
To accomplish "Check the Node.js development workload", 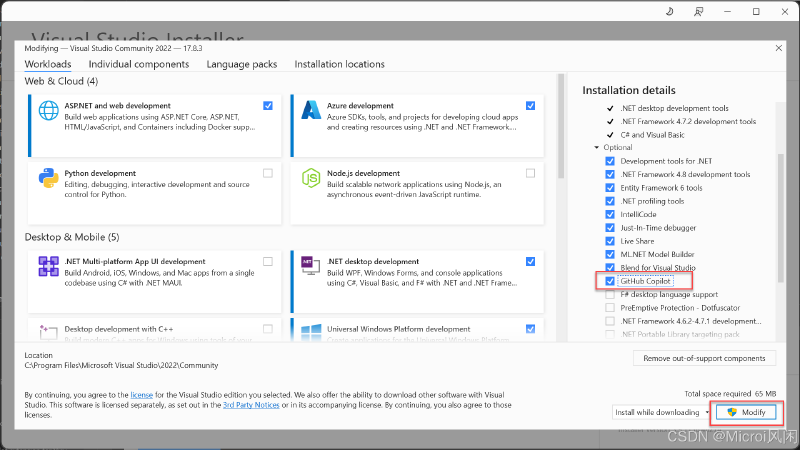I will [x=531, y=173].
